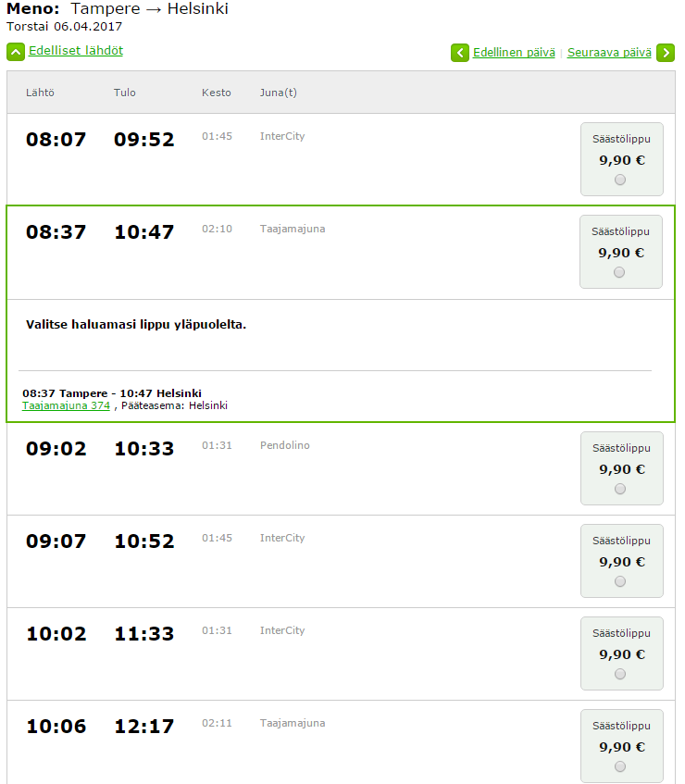
Task: Open Taajamajuna 374 train details link
Action: pyautogui.click(x=66, y=405)
